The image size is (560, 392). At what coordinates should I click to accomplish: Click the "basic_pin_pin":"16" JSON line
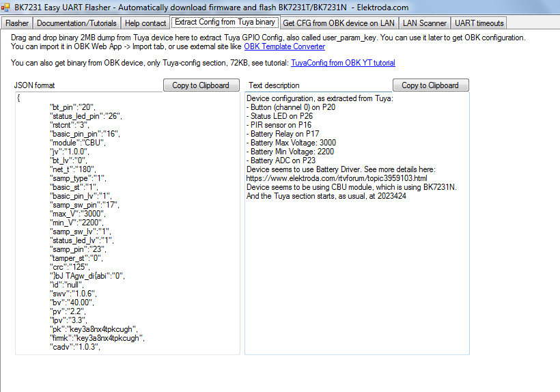click(x=85, y=135)
